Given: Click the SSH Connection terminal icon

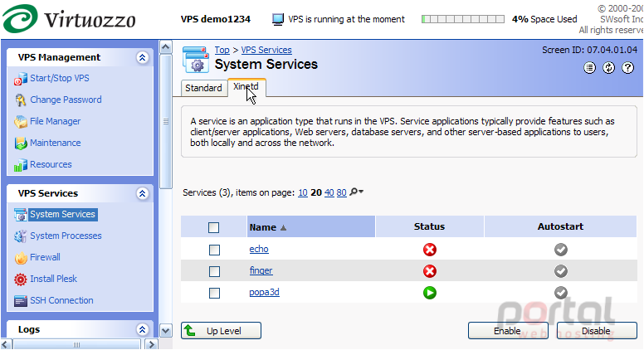Looking at the screenshot, I should coord(20,301).
